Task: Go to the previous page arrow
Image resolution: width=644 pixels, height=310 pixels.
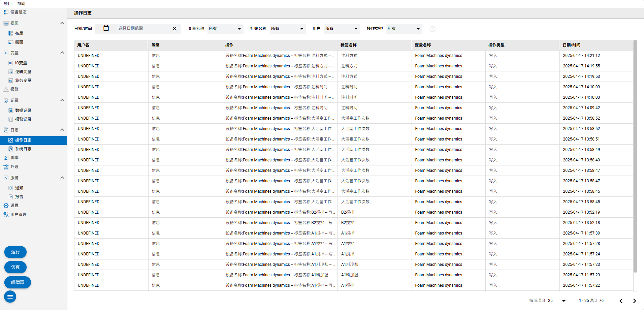Action: click(621, 301)
